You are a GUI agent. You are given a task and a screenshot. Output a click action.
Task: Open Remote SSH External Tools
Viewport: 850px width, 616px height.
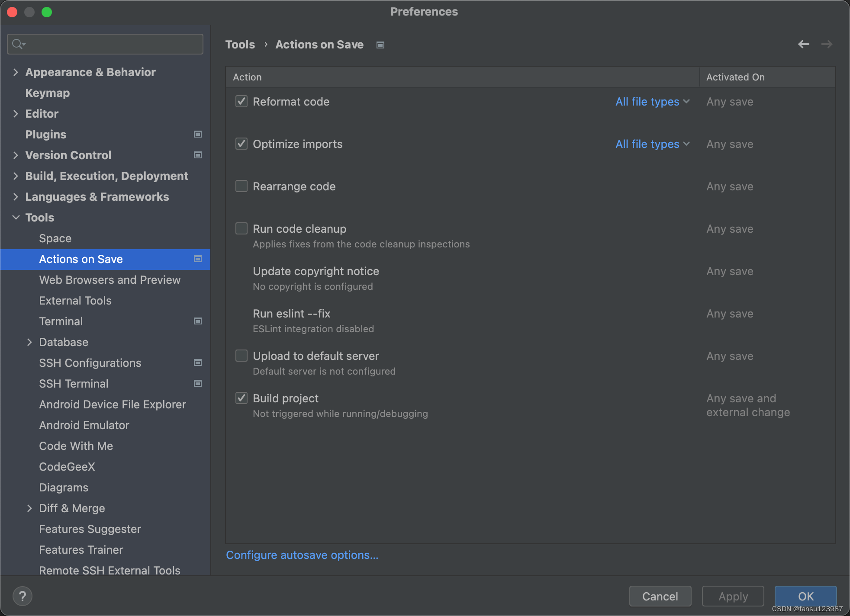point(109,571)
